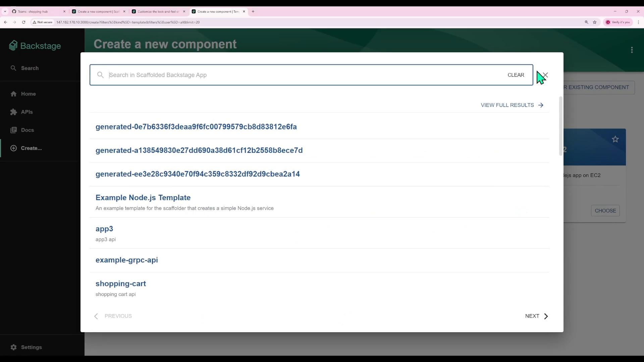The width and height of the screenshot is (644, 362).
Task: Click the browser bookmark star icon
Action: pyautogui.click(x=595, y=22)
